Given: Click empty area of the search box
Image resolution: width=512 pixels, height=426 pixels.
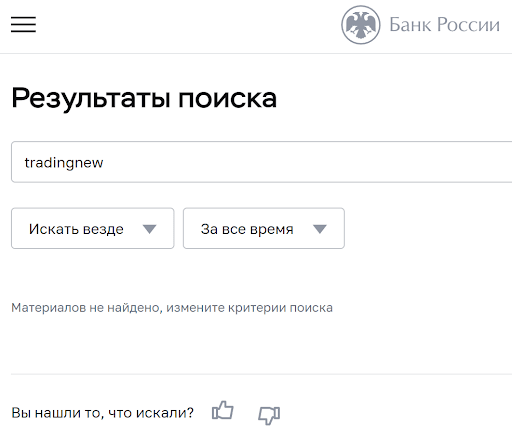Looking at the screenshot, I should pyautogui.click(x=300, y=162).
